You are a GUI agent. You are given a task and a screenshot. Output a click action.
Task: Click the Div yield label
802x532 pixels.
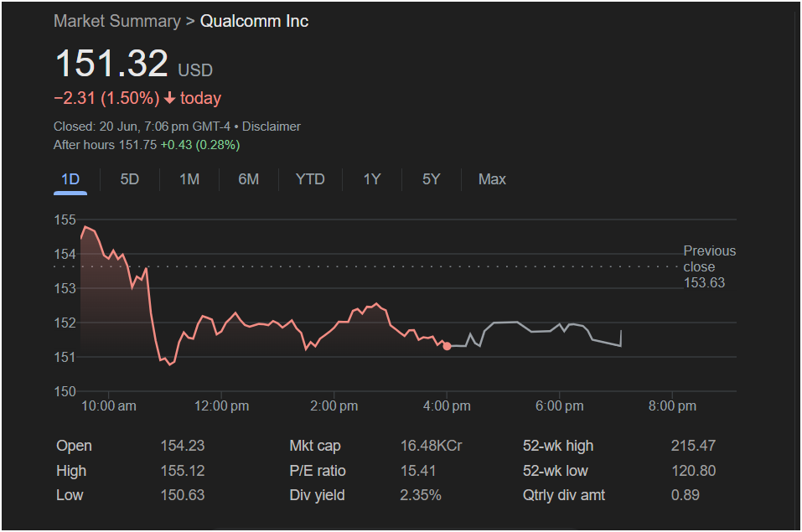317,495
